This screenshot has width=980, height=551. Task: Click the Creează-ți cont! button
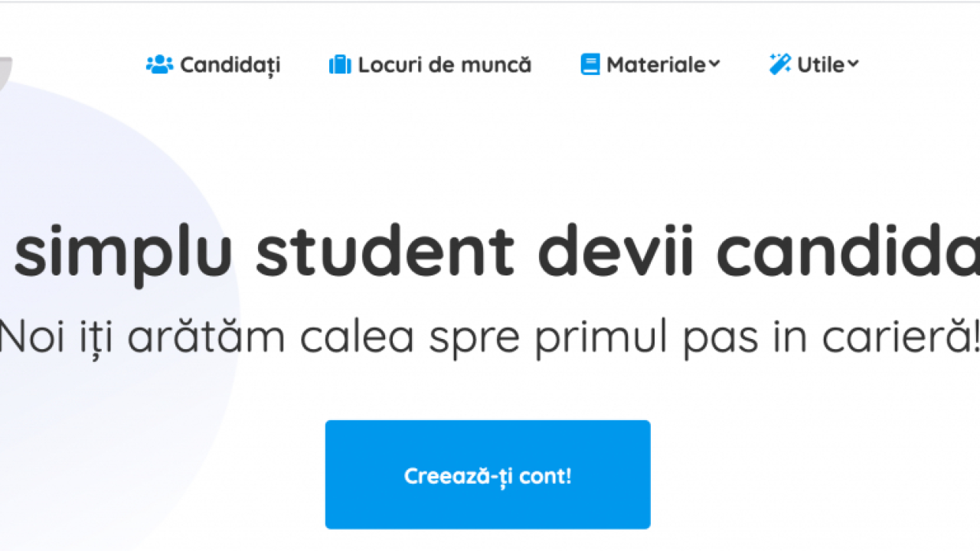click(488, 474)
